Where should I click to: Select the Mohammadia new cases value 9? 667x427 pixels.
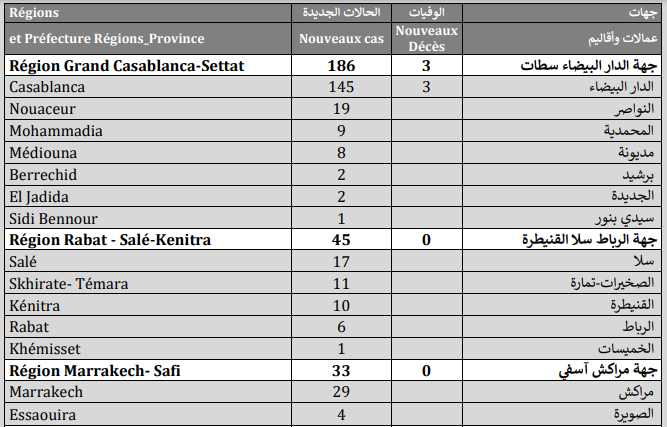(x=340, y=130)
